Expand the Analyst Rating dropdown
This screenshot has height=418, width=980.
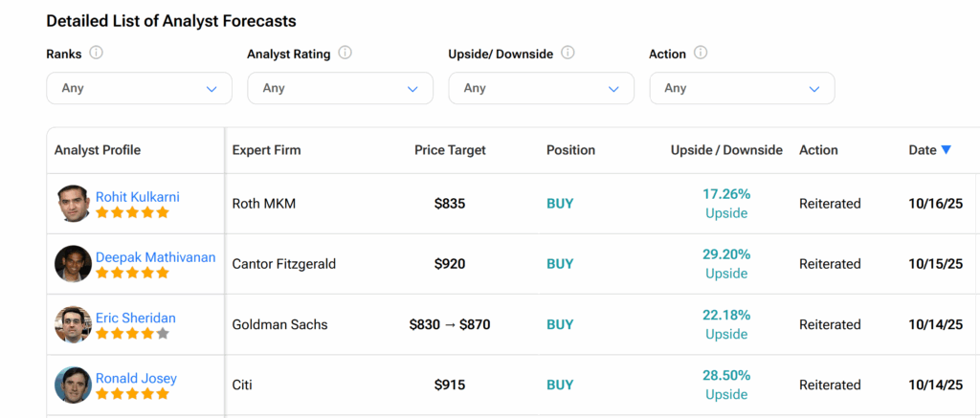coord(340,88)
